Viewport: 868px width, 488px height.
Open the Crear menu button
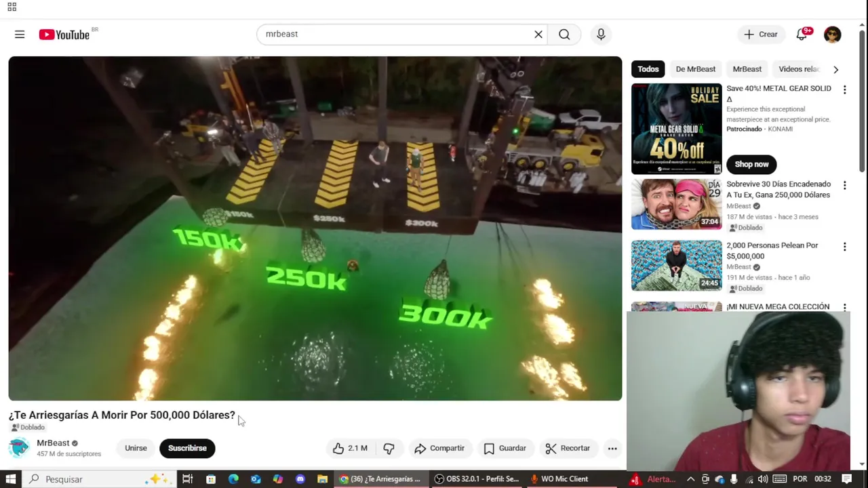point(761,35)
